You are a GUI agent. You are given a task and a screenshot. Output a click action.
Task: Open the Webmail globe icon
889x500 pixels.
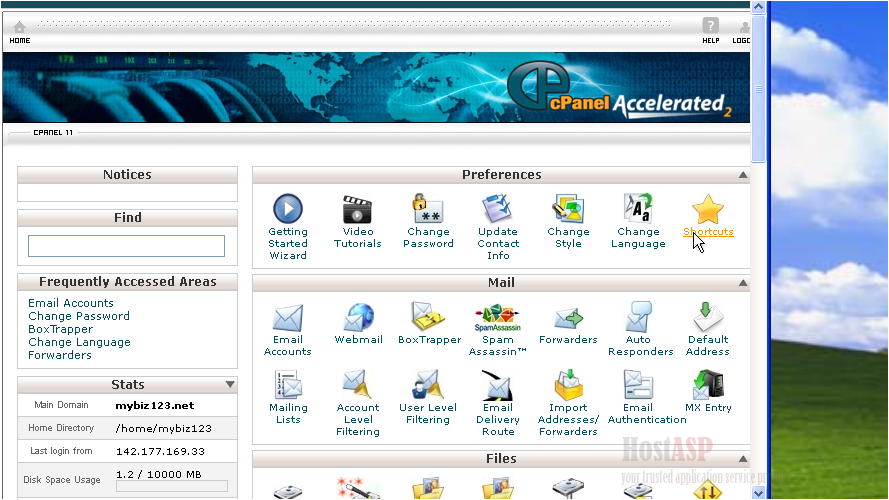pos(358,319)
